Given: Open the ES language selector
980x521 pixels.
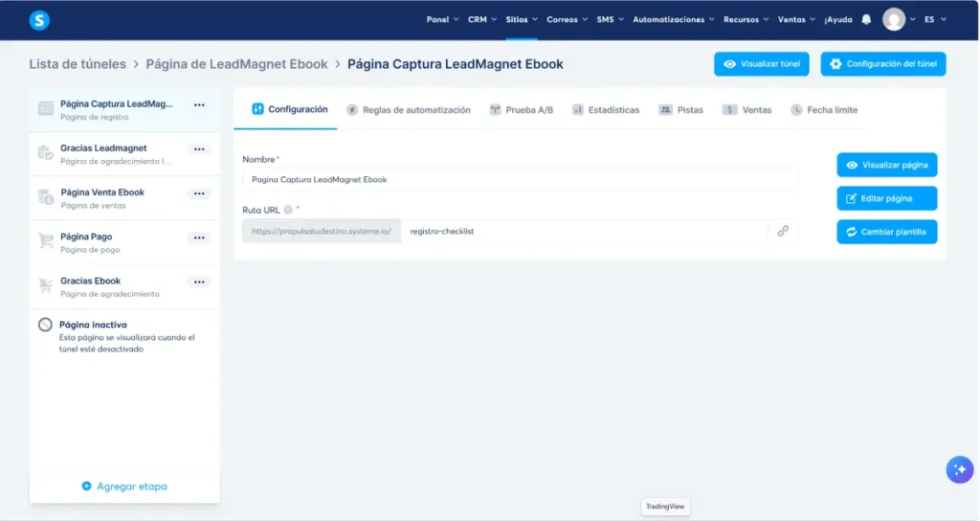Looking at the screenshot, I should (x=935, y=19).
